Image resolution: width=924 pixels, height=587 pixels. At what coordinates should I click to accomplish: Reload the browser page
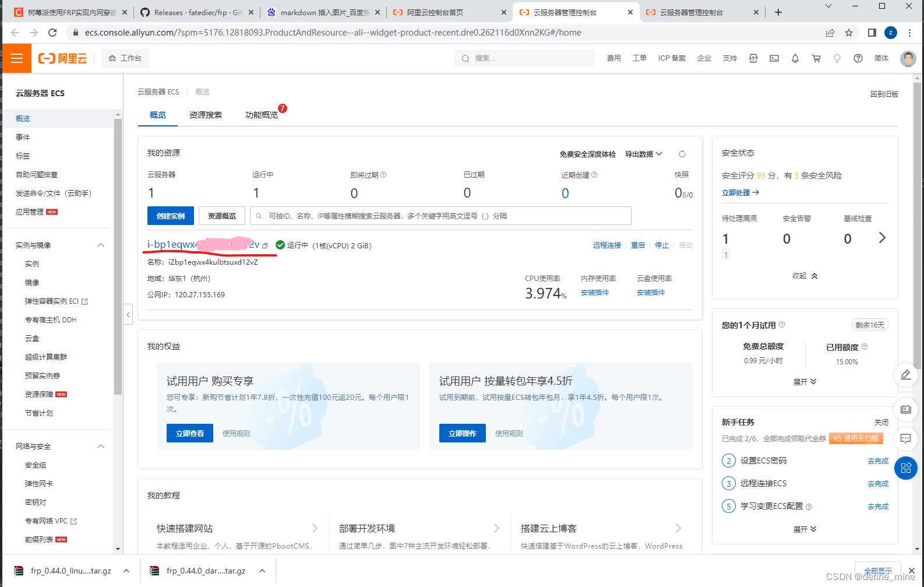[52, 33]
